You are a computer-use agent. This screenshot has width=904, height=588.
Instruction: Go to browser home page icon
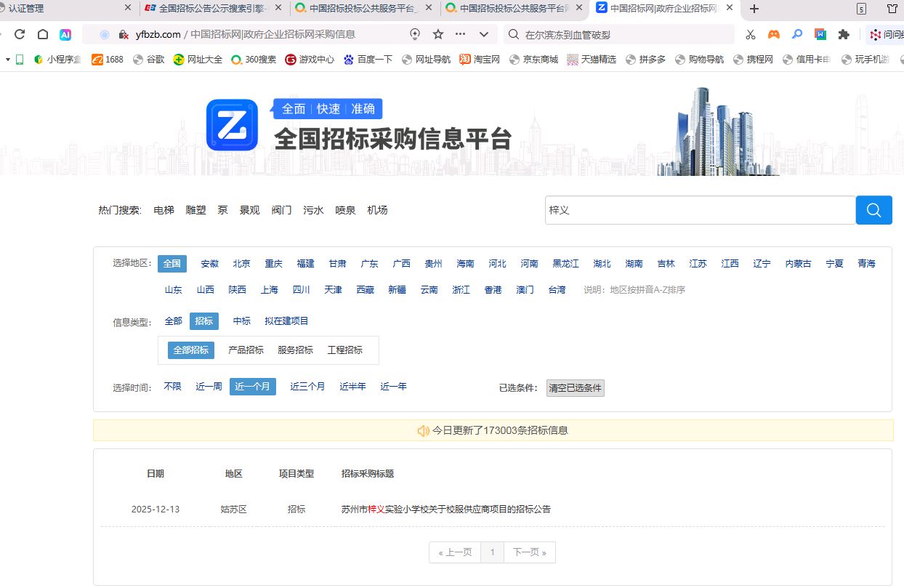coord(43,34)
